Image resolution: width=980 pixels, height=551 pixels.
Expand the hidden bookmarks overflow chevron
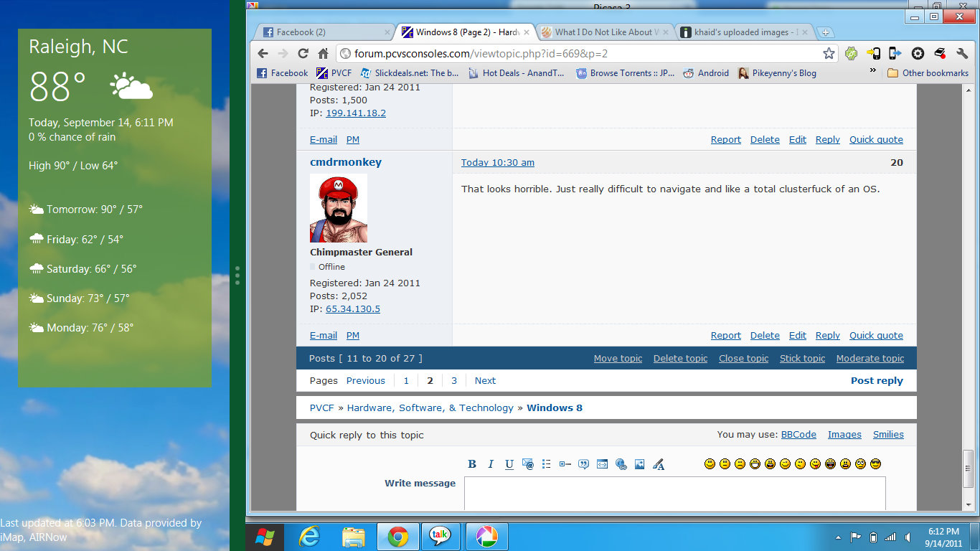click(873, 71)
